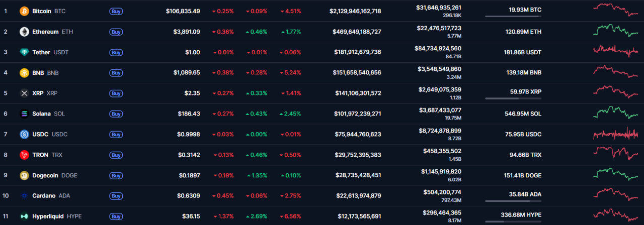Click the Dogecoin logo icon
This screenshot has width=644, height=225.
point(24,175)
